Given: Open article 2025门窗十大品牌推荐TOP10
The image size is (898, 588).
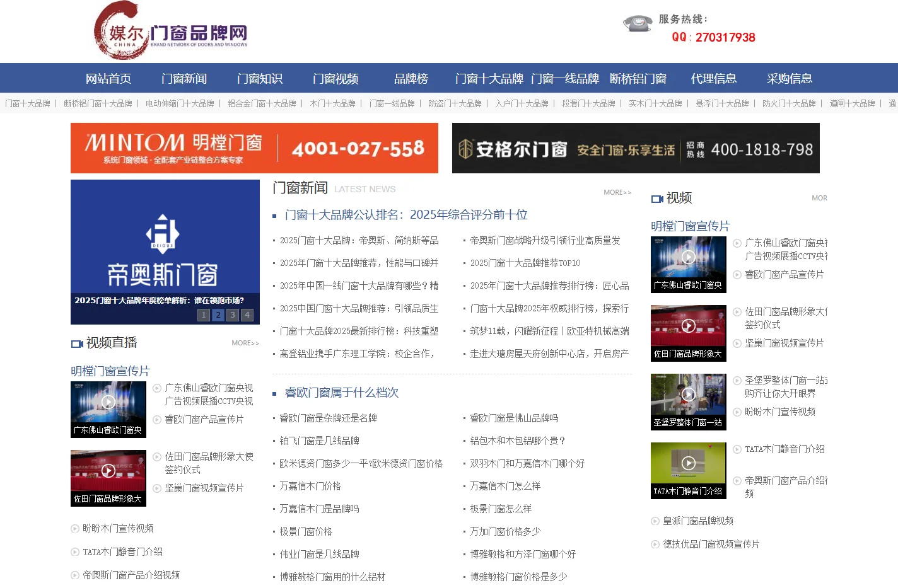Looking at the screenshot, I should click(525, 263).
